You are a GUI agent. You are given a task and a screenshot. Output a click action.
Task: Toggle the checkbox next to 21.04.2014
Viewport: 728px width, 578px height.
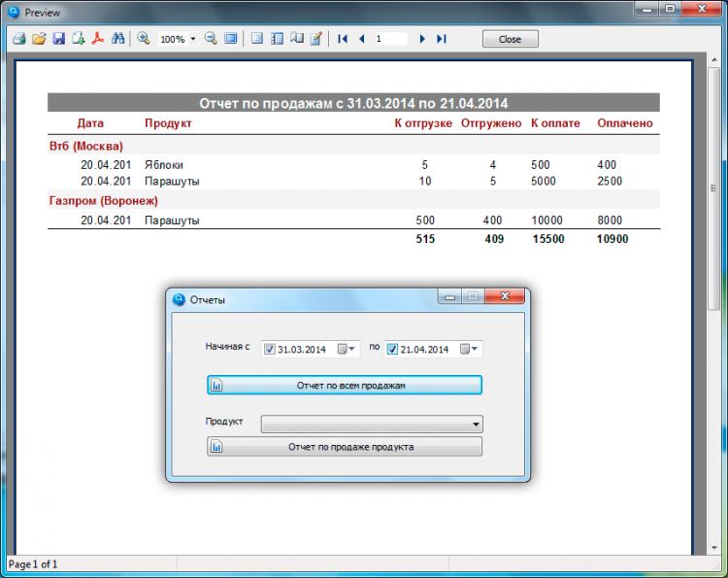[x=392, y=349]
